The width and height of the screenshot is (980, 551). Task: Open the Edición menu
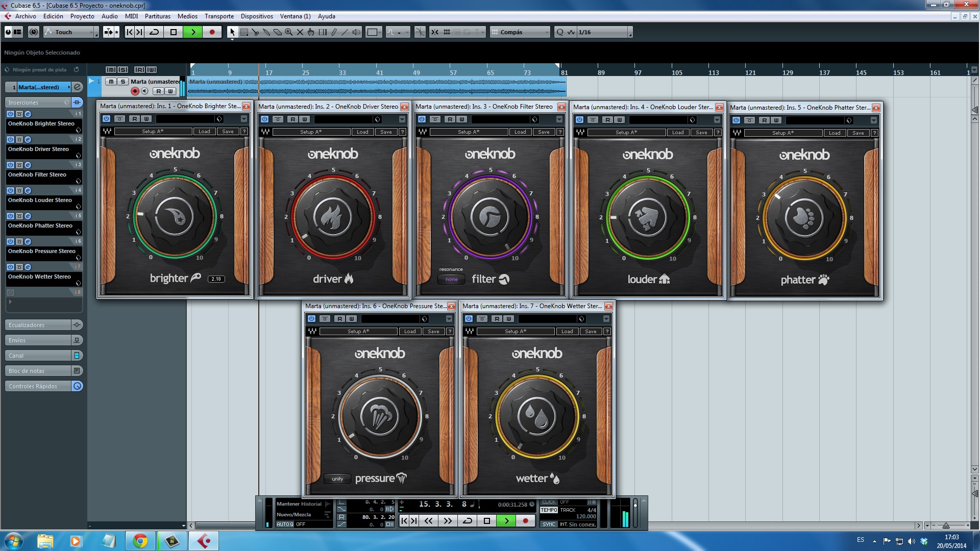53,16
